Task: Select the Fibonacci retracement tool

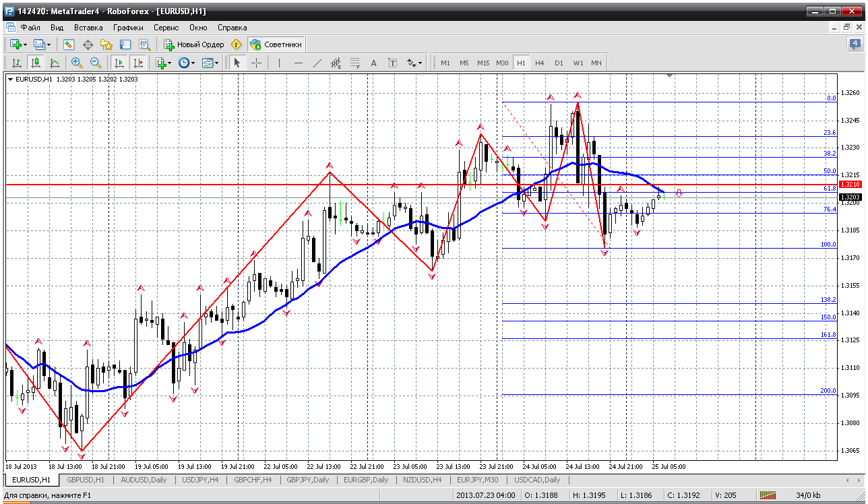Action: 355,63
